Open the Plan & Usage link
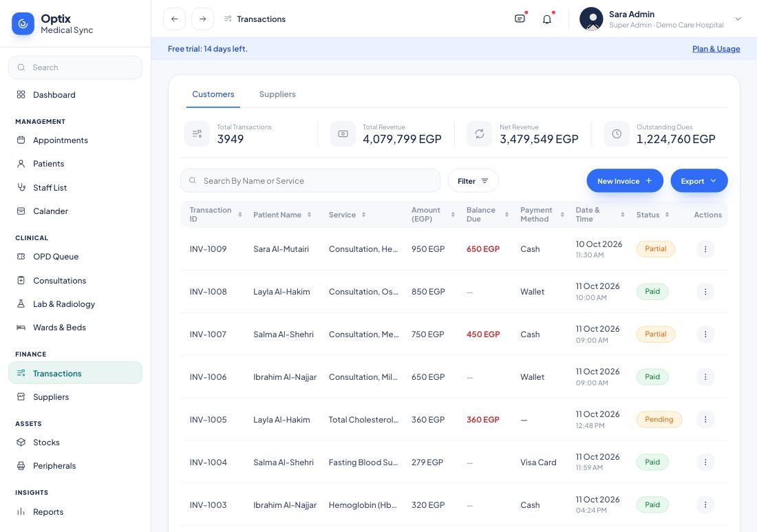Image resolution: width=757 pixels, height=532 pixels. coord(716,49)
